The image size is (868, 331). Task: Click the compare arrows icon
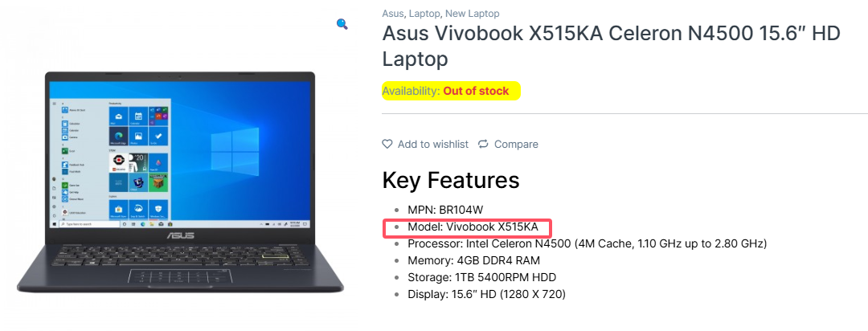[483, 144]
